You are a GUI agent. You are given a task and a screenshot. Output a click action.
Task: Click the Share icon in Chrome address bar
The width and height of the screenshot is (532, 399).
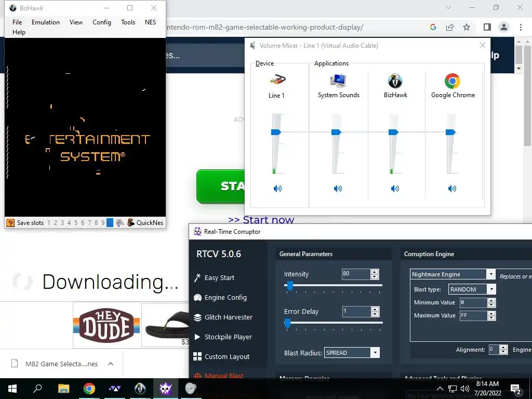(x=450, y=27)
